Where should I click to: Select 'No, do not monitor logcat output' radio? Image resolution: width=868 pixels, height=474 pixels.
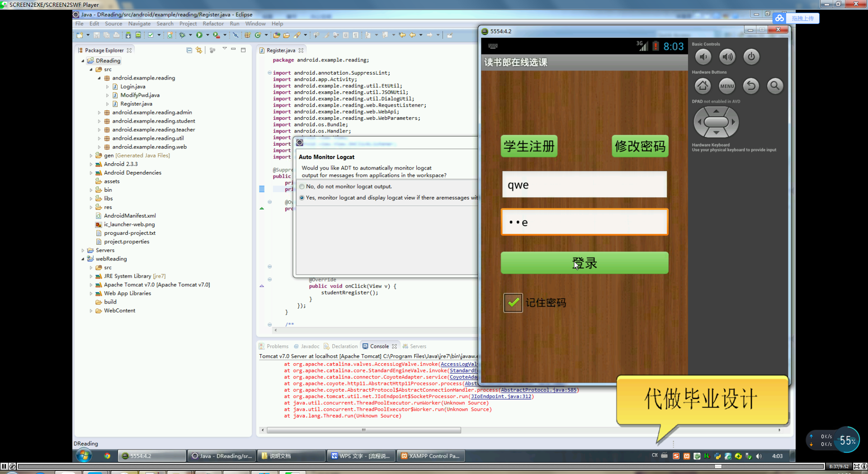coord(302,186)
